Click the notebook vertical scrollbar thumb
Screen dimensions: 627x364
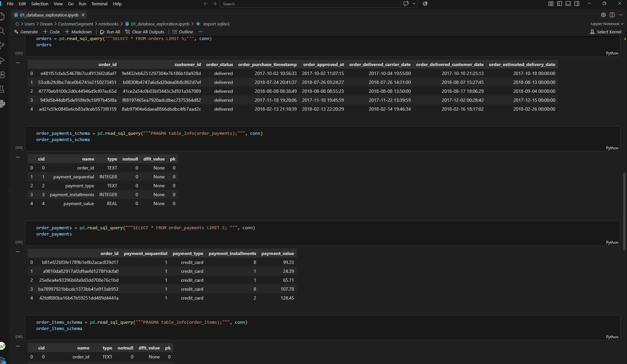pos(624,211)
